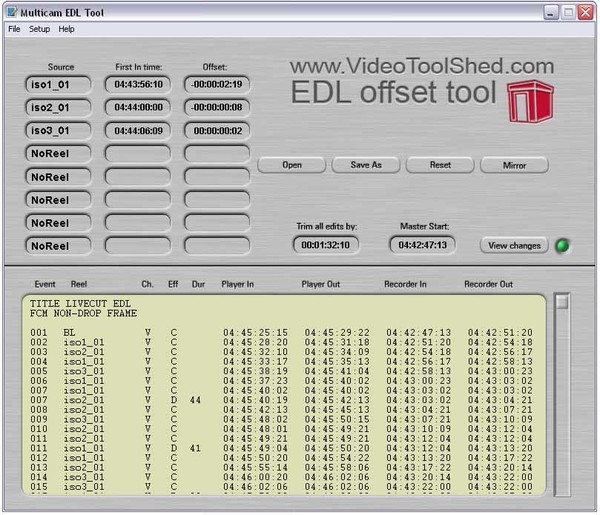Screen dimensions: 600x515
Task: Select event 009 iso3_01 row
Action: 282,419
